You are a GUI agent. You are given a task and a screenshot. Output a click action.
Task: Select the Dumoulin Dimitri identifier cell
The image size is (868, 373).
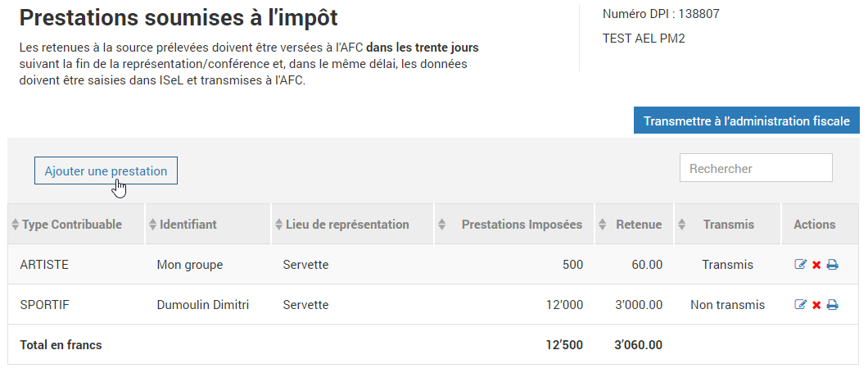pos(202,305)
